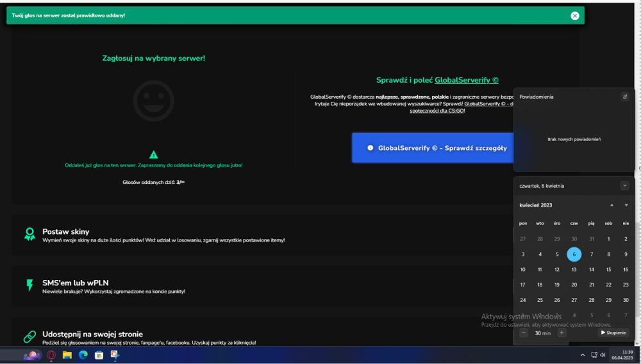Click the info icon on GlobalServerify button
This screenshot has width=641, height=364.
click(370, 148)
